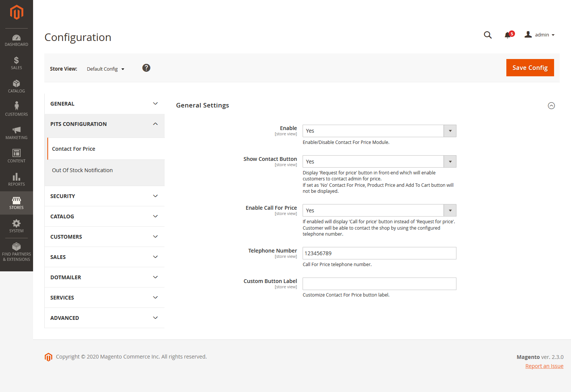The width and height of the screenshot is (571, 392).
Task: Open the Show Contact Button dropdown
Action: tap(379, 162)
